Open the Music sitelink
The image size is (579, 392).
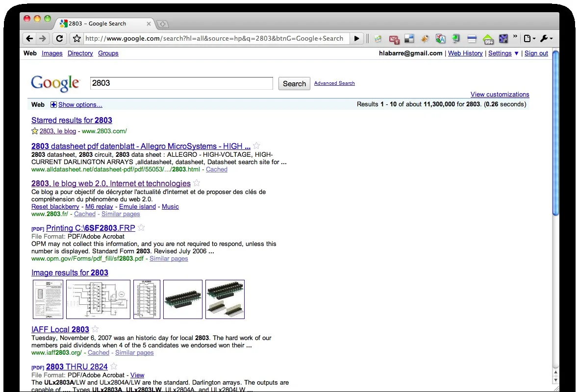(x=170, y=207)
